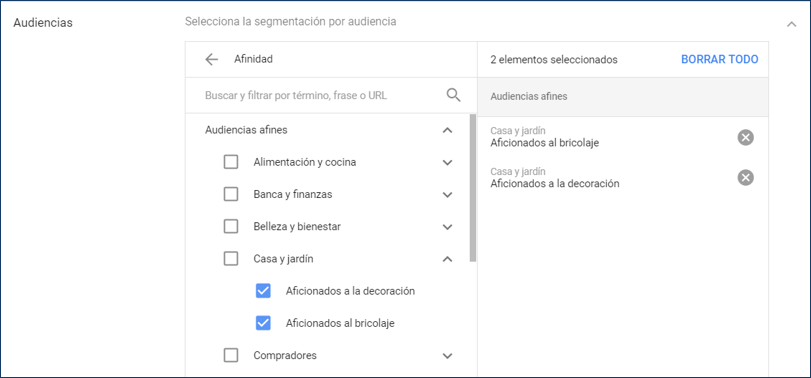Click 'Selecciona la segmentación por audiencia' text
This screenshot has width=811, height=378.
point(291,22)
